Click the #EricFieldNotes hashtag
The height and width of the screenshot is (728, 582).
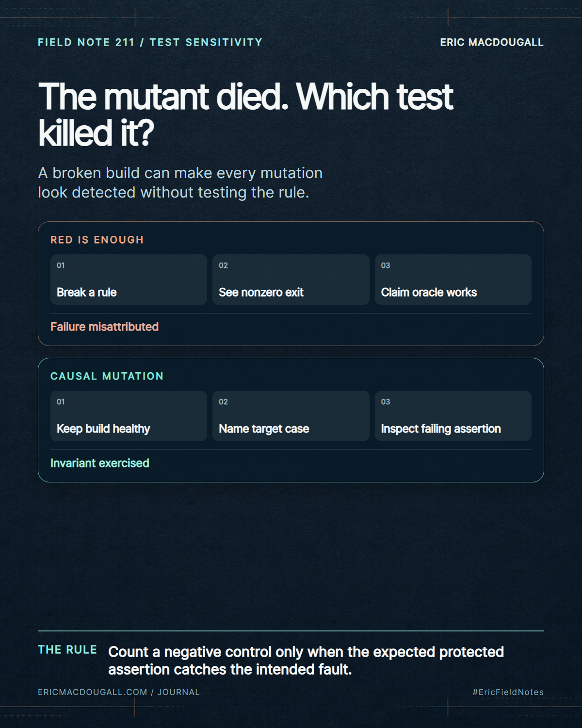pos(508,692)
